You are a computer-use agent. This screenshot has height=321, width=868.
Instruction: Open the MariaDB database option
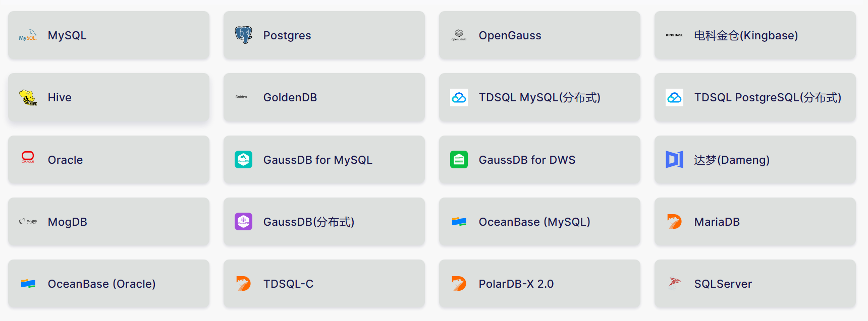click(x=754, y=222)
